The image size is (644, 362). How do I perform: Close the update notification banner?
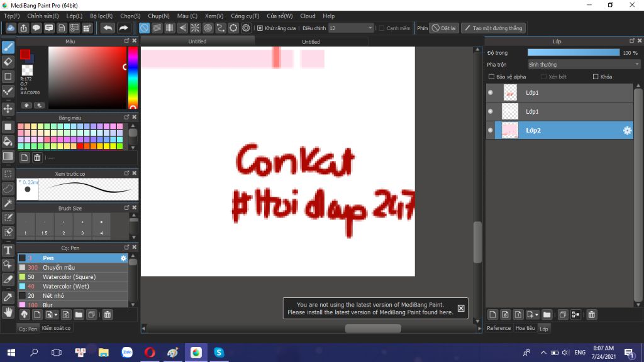pyautogui.click(x=461, y=308)
